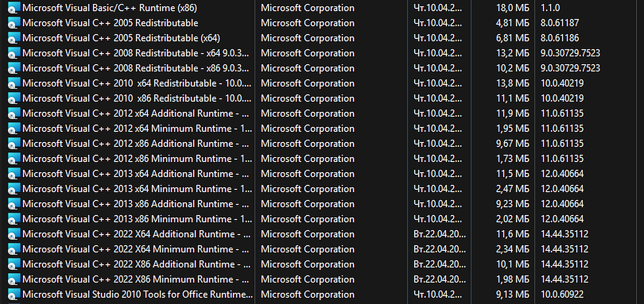
Task: Click the installer icon of Visual C++ 2005 Redistributable (x64)
Action: pos(14,38)
